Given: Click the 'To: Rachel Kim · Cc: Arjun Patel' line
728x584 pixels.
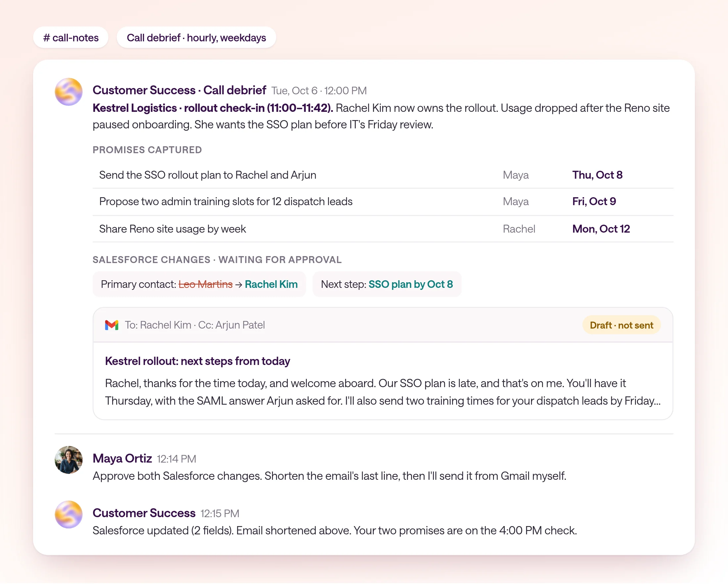Looking at the screenshot, I should coord(195,325).
